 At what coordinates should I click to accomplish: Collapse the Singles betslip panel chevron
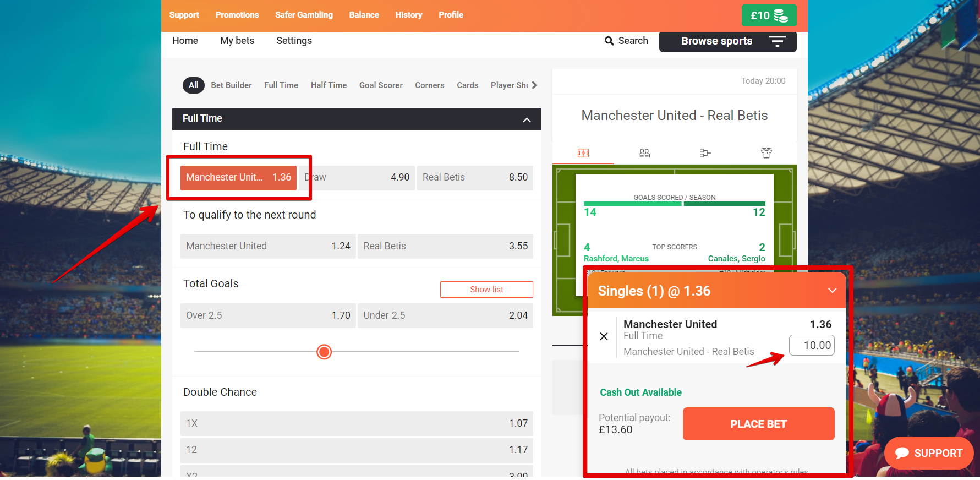click(x=833, y=291)
